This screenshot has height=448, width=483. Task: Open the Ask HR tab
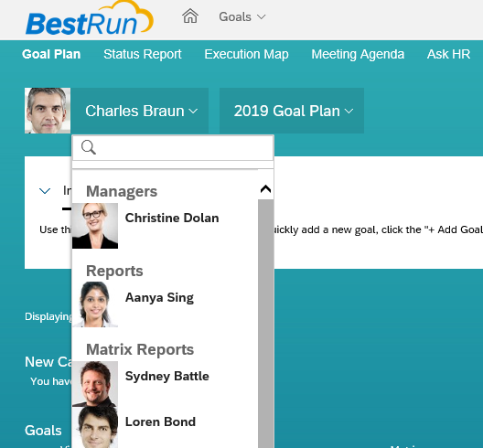click(448, 54)
